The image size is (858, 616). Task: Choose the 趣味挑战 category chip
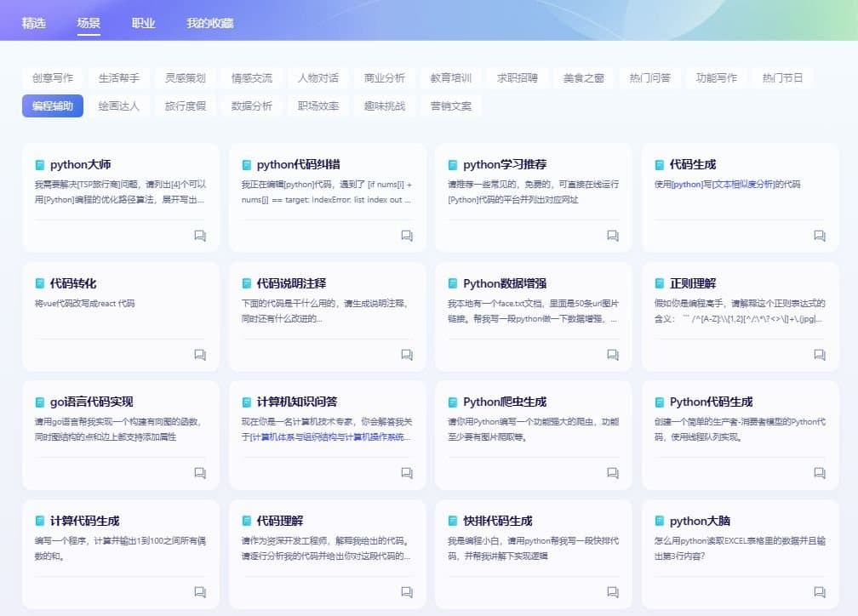[x=385, y=106]
